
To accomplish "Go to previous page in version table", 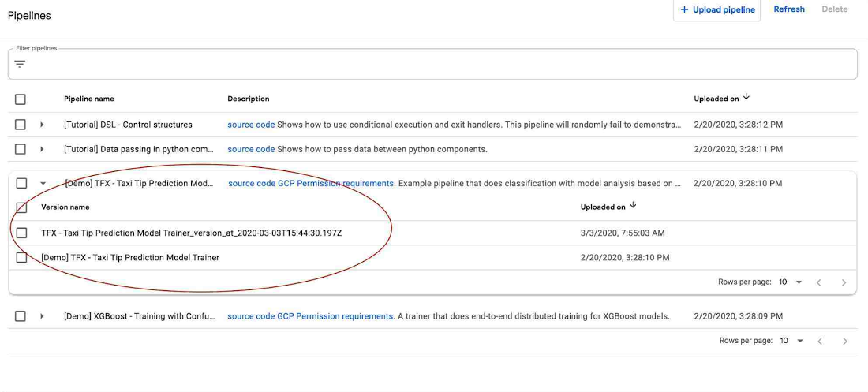I will point(819,282).
